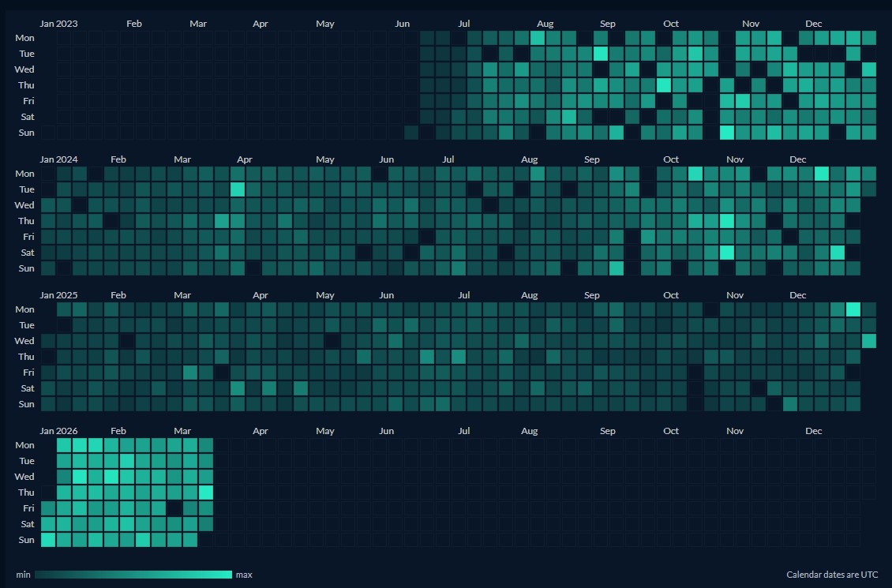The image size is (892, 588).
Task: Select the 'Apr' label of the 2024 calendar
Action: [x=245, y=159]
